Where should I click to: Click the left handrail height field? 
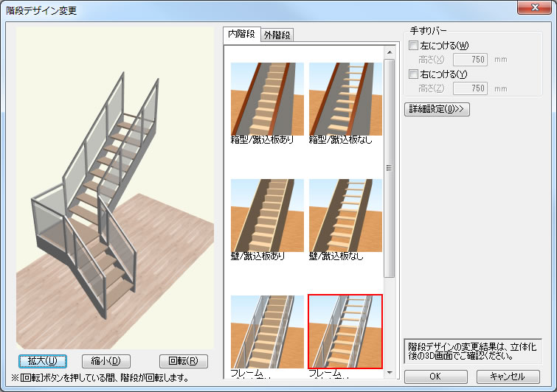pos(469,60)
